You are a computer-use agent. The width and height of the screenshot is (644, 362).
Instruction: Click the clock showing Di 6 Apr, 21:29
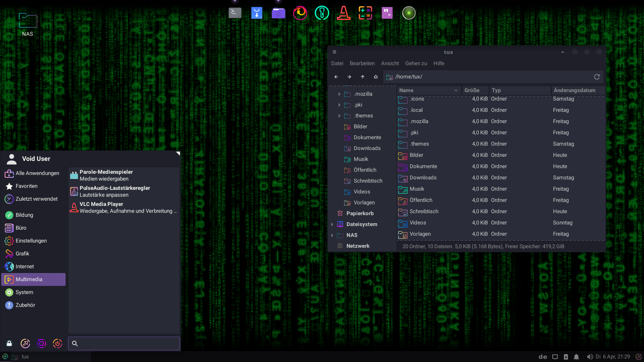(612, 357)
